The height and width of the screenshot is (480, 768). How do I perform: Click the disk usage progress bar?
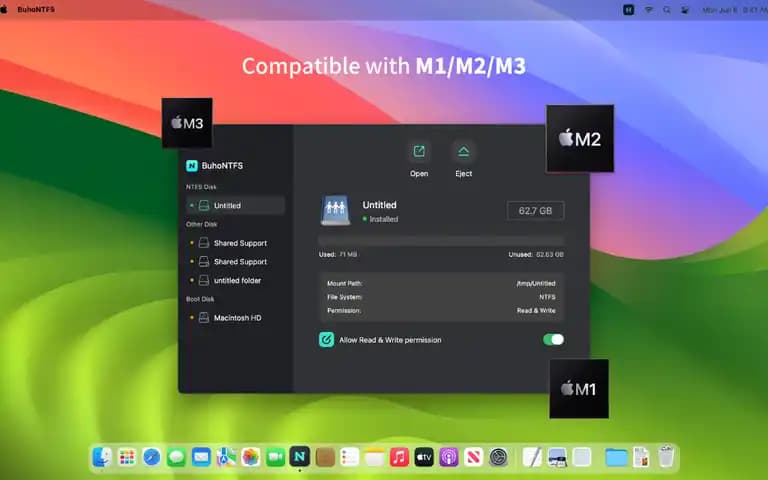441,240
